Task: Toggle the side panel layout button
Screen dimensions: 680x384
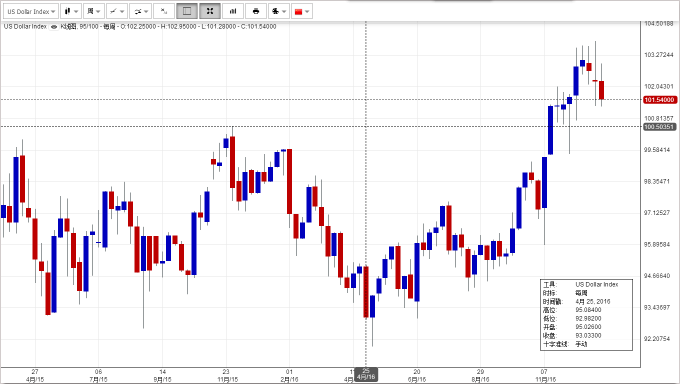Action: (187, 11)
